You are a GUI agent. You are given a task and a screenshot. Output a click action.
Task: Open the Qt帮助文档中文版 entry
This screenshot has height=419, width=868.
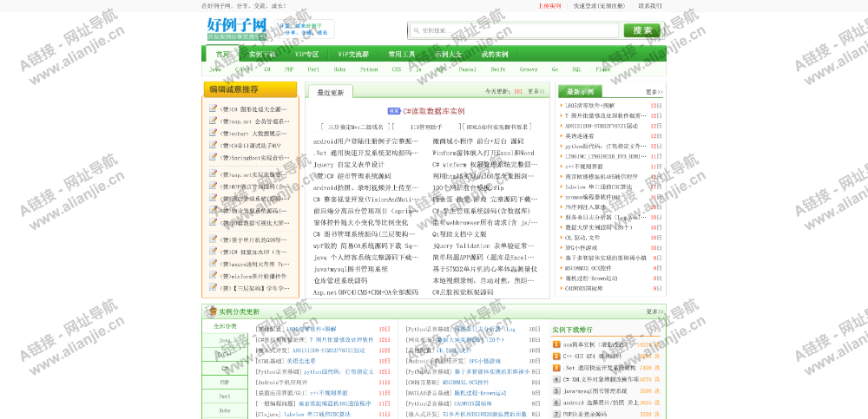point(459,234)
